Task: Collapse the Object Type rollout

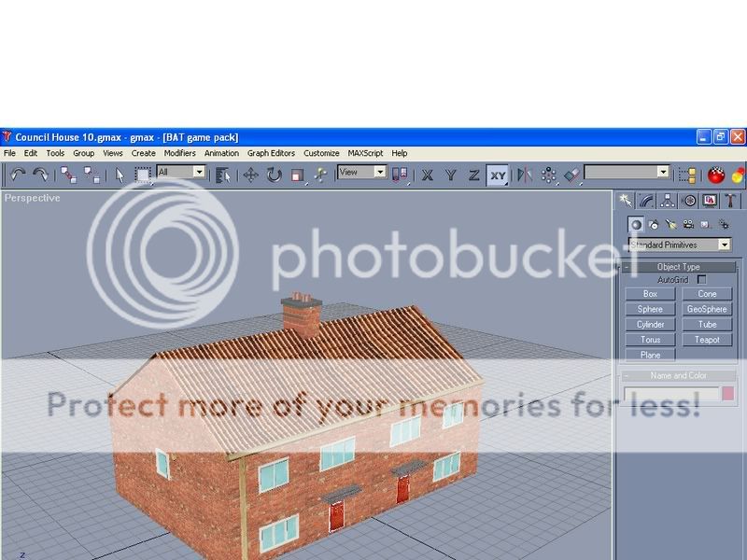Action: click(x=678, y=267)
